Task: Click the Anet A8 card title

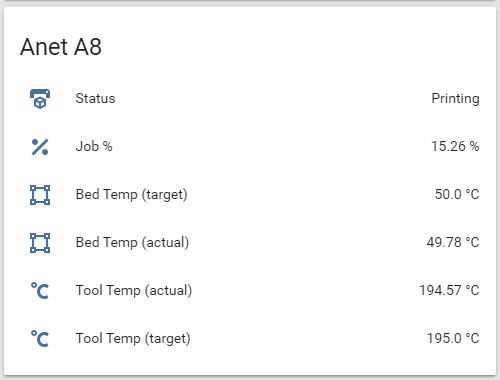Action: (61, 47)
